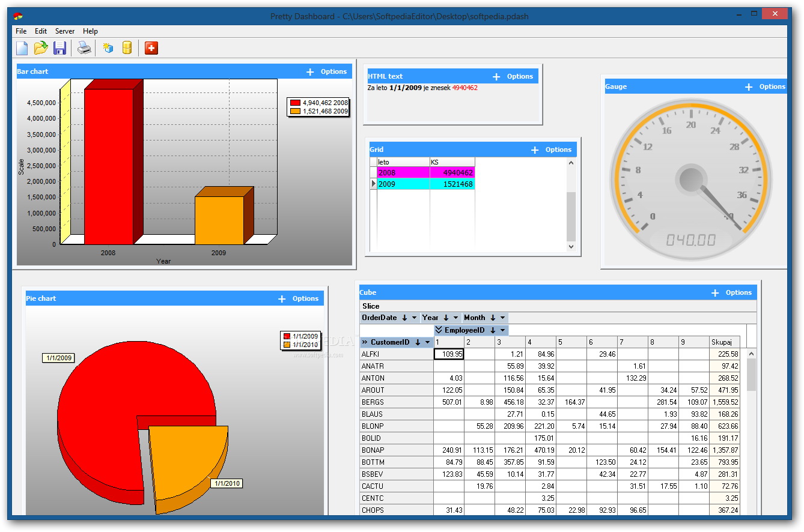Screen dimensions: 804x532
Task: Open Options for the Grid panel
Action: tap(558, 150)
